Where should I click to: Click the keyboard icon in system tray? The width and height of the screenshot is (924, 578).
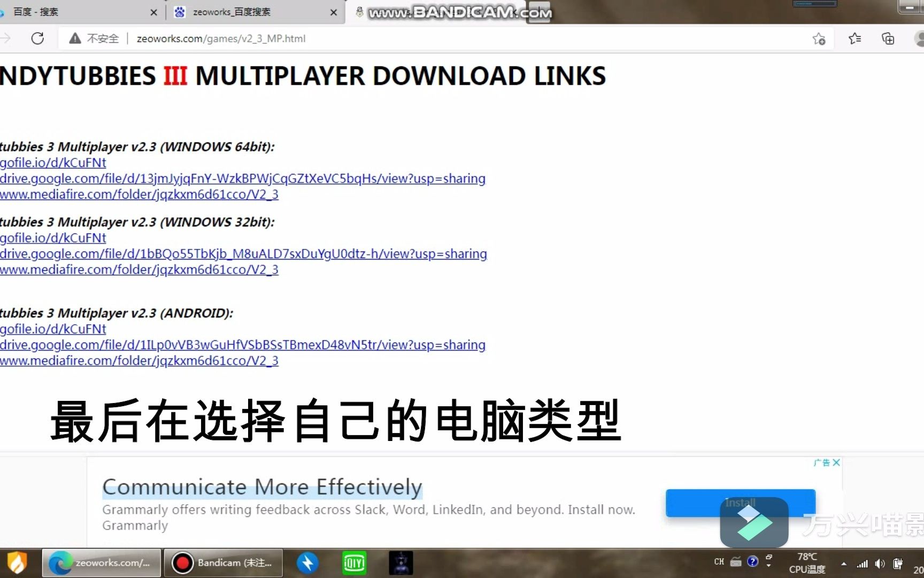tap(736, 562)
